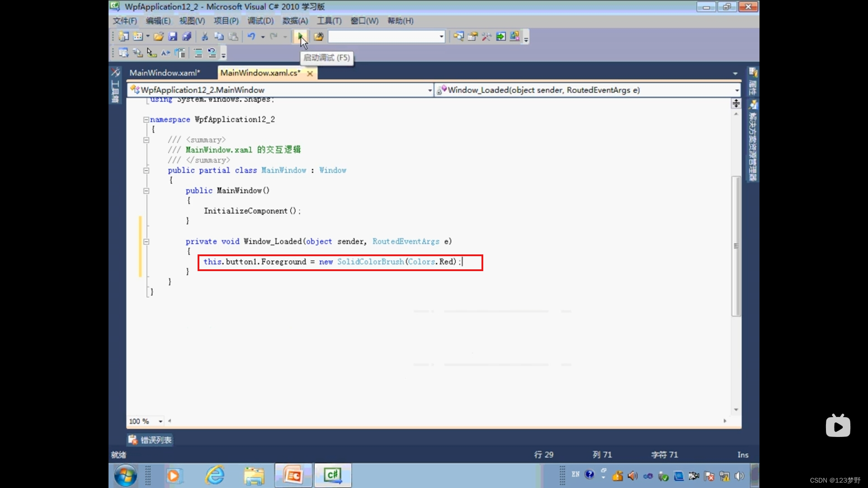Open the Toolbox toolbar icon
The image size is (868, 488).
(486, 37)
